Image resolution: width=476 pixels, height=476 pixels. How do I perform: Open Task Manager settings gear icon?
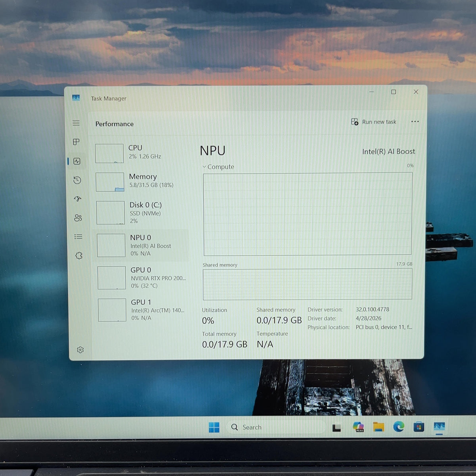click(x=81, y=350)
